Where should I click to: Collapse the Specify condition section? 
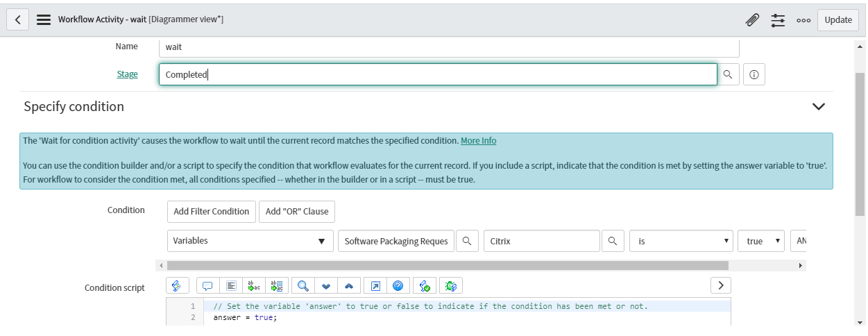coord(819,107)
